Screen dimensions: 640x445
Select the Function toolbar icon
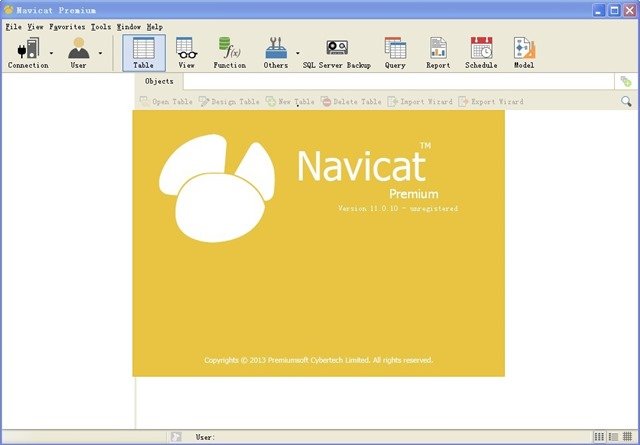(229, 53)
